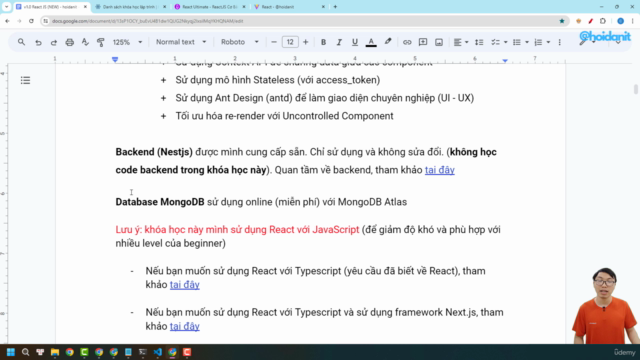Image resolution: width=640 pixels, height=360 pixels.
Task: Click the font size field showing 12
Action: point(290,42)
